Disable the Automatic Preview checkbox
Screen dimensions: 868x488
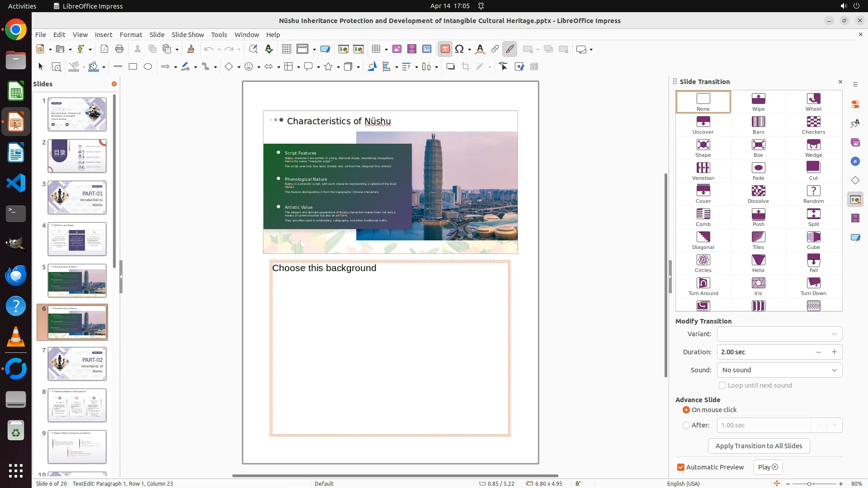point(681,467)
